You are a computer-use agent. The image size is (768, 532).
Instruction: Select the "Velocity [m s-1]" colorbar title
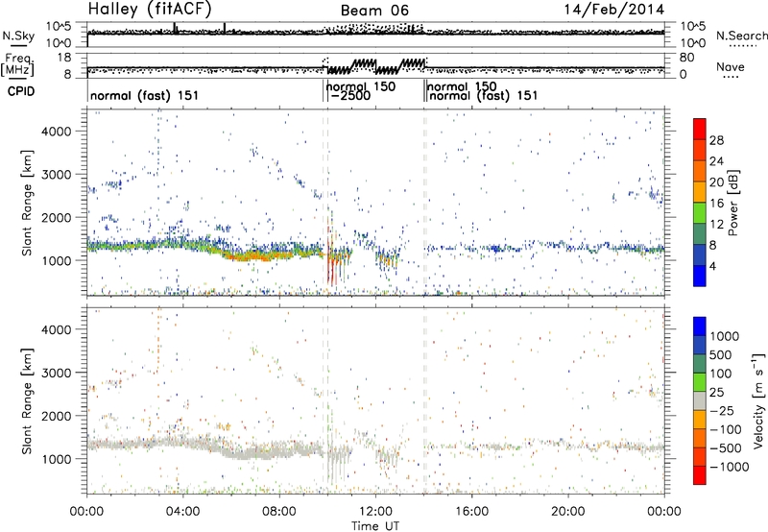pyautogui.click(x=758, y=400)
